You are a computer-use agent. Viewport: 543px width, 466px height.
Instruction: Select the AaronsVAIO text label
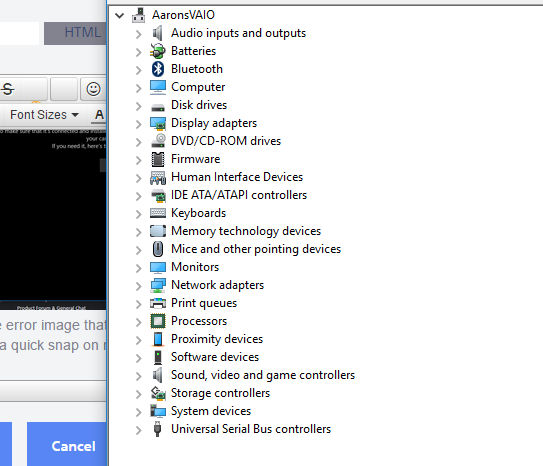click(183, 15)
